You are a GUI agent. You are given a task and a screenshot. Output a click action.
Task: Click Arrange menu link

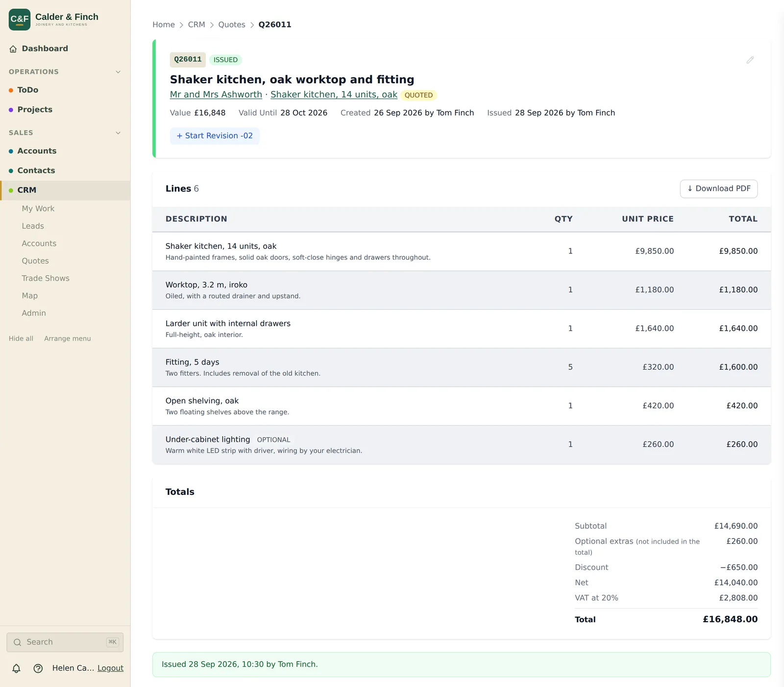pos(68,339)
